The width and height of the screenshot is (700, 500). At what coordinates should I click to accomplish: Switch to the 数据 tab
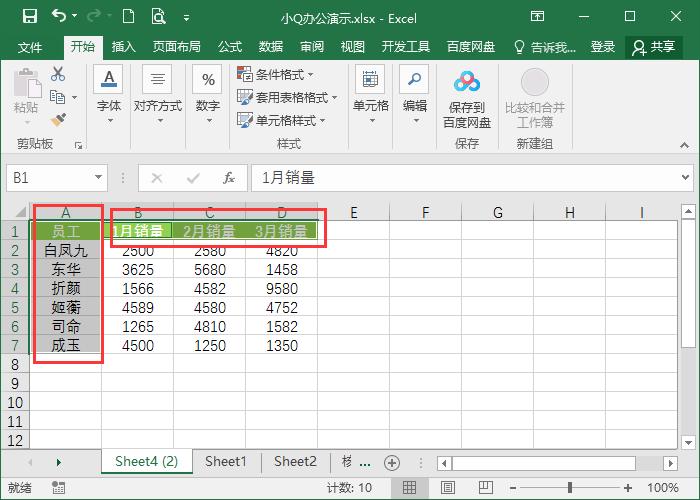click(271, 46)
